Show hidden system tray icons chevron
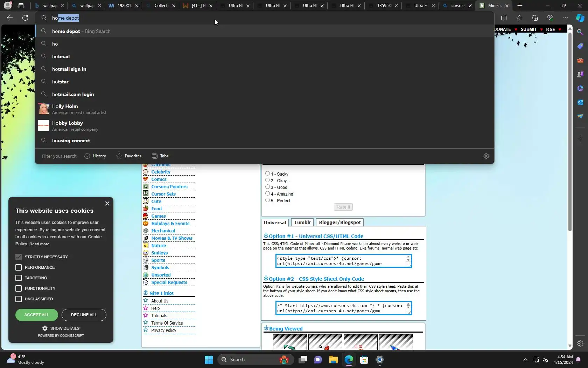 pyautogui.click(x=525, y=360)
